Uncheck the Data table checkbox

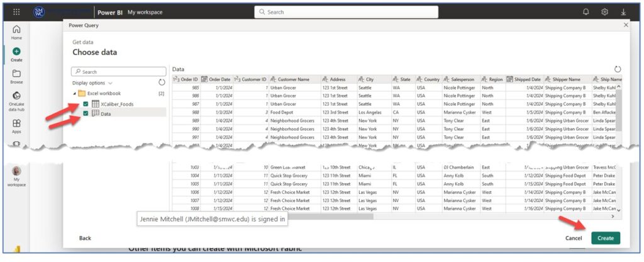click(x=86, y=113)
